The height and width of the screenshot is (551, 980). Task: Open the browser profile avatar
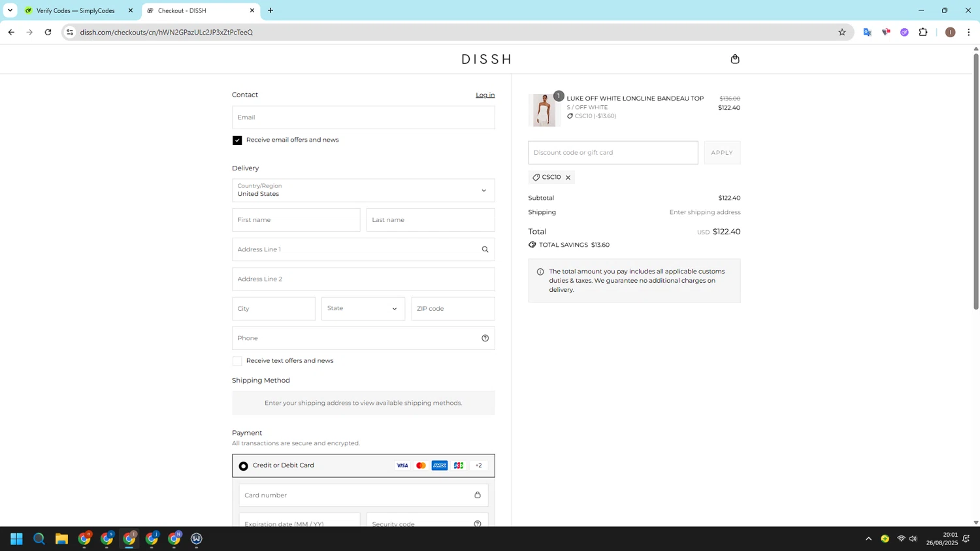951,32
